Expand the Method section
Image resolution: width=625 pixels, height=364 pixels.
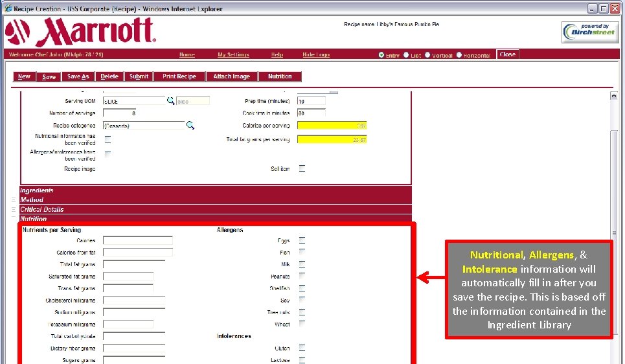coord(215,199)
